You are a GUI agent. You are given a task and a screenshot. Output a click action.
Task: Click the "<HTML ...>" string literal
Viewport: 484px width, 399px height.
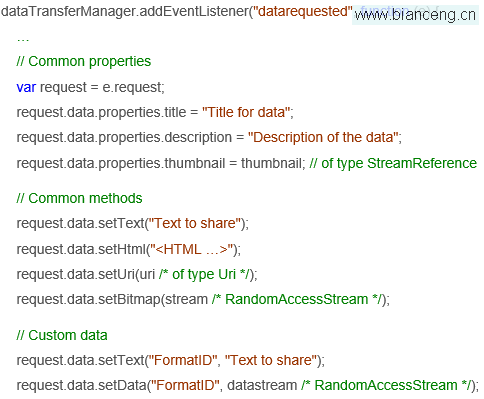(191, 249)
